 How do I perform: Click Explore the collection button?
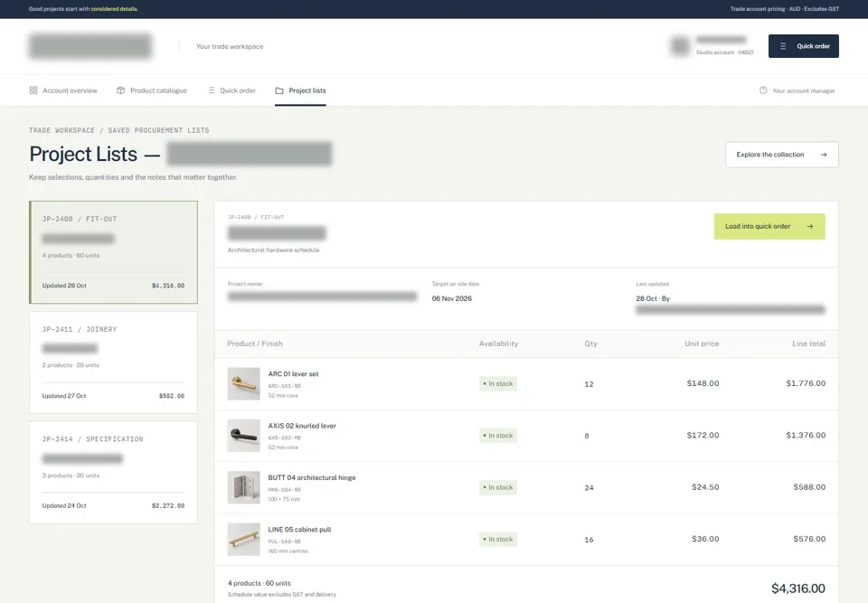pos(781,155)
